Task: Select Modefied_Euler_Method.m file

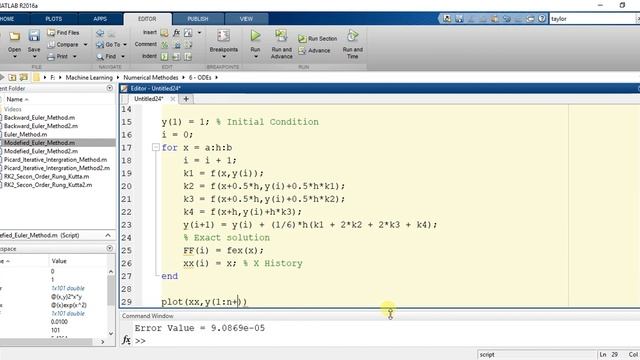Action: tap(40, 143)
